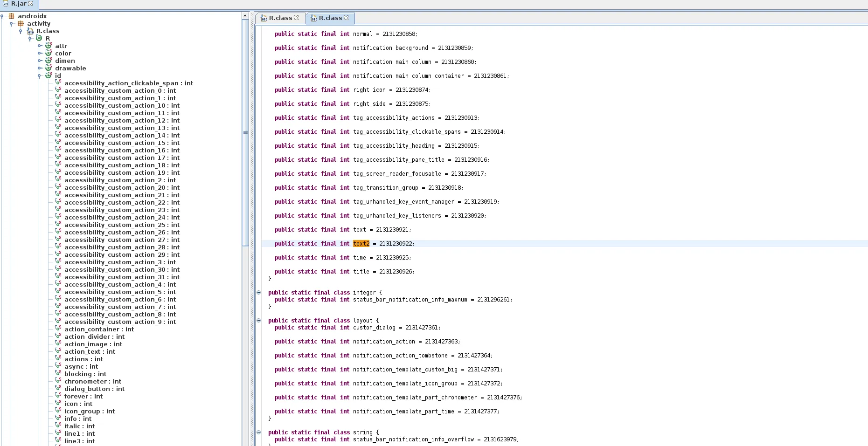Click the jar icon on R.jar tab
This screenshot has width=868, height=446.
[6, 3]
